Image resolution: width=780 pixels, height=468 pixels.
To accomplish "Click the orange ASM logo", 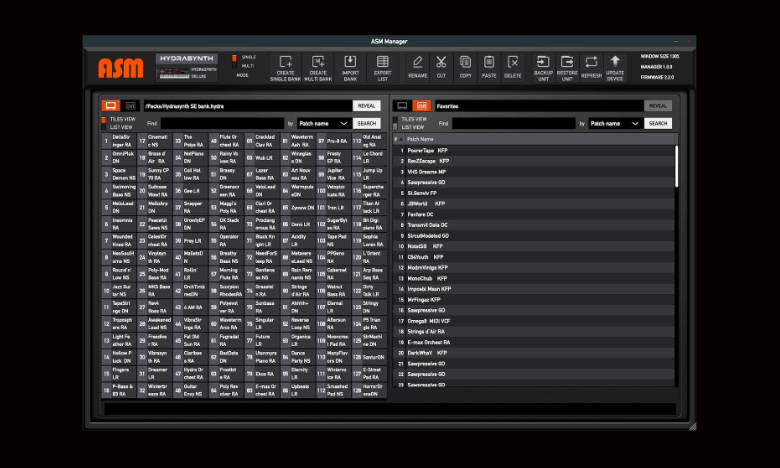I will (120, 68).
